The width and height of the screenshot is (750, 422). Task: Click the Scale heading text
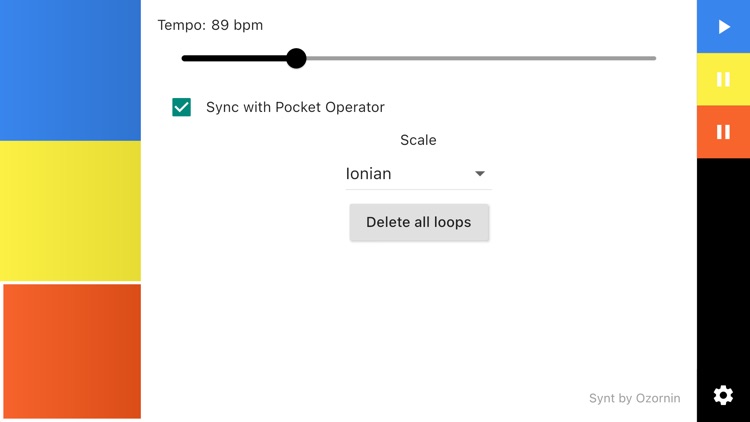click(x=418, y=140)
